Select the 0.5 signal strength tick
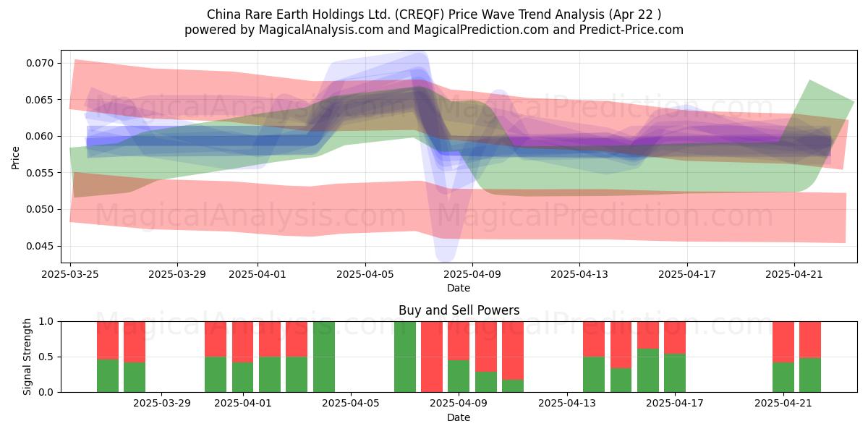This screenshot has height=434, width=868. pyautogui.click(x=46, y=357)
